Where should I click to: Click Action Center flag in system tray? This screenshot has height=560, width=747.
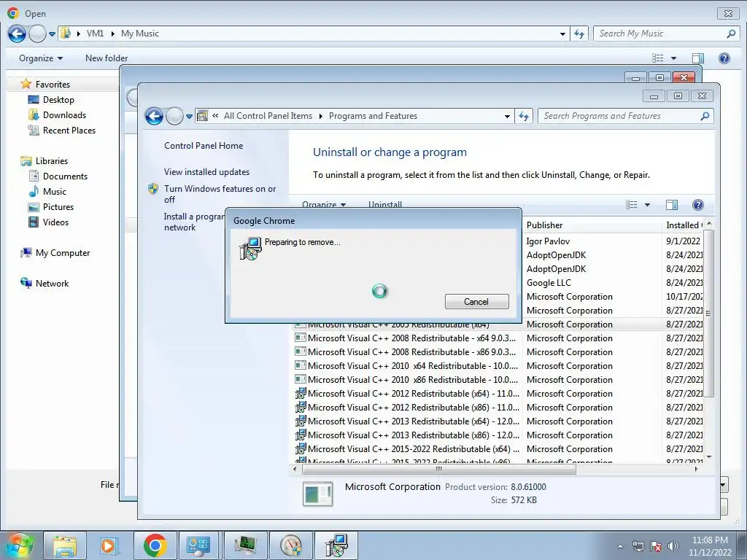pos(656,546)
